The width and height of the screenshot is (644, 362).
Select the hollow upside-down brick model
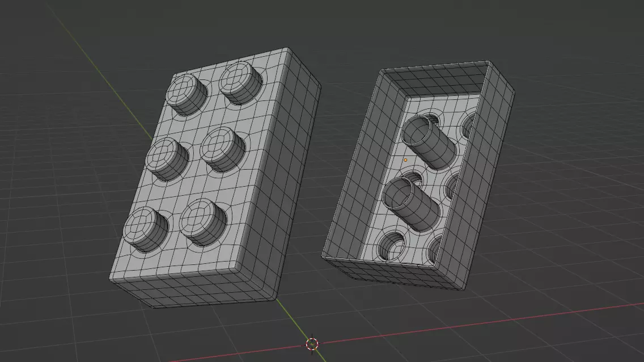click(419, 176)
